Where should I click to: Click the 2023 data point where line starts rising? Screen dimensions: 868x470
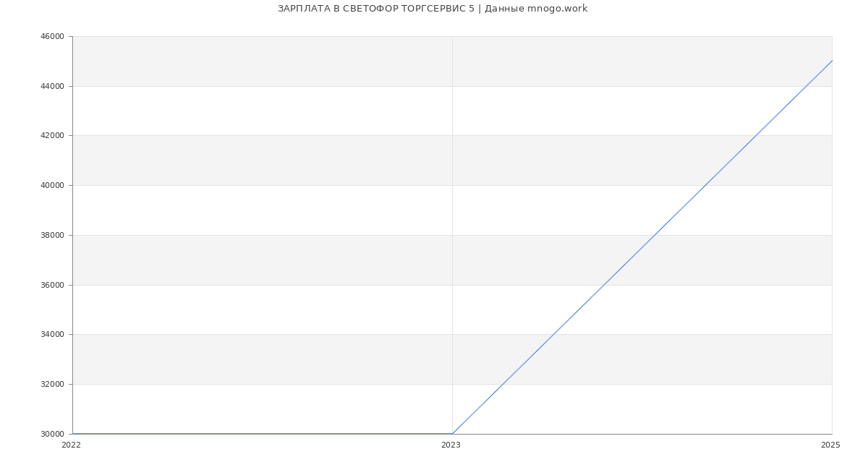(452, 434)
